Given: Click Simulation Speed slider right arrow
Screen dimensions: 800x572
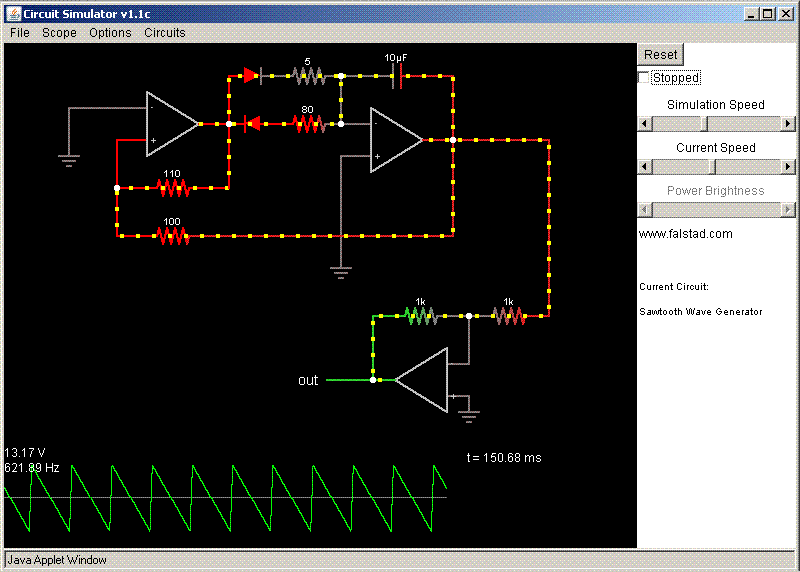Looking at the screenshot, I should (x=788, y=123).
